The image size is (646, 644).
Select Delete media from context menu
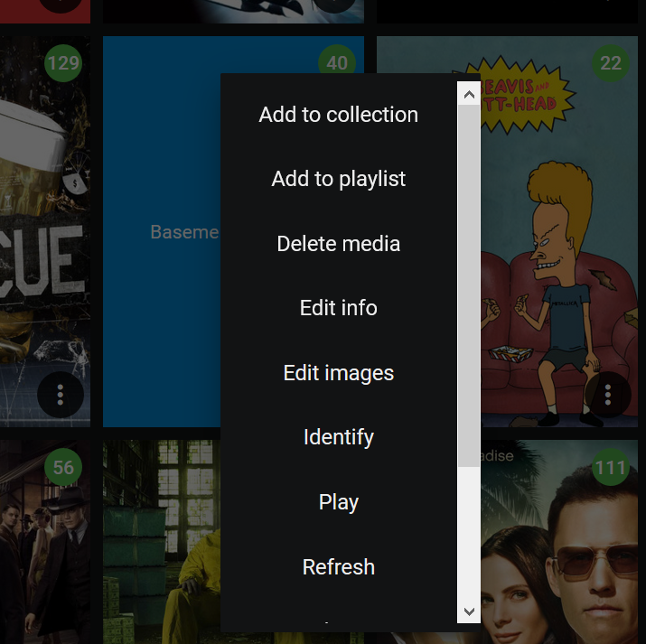pyautogui.click(x=338, y=243)
